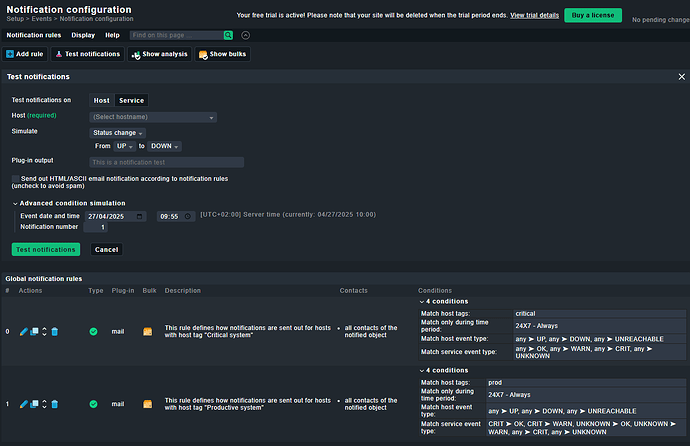Viewport: 690px width, 446px height.
Task: Click the green search magnifier icon
Action: click(230, 35)
